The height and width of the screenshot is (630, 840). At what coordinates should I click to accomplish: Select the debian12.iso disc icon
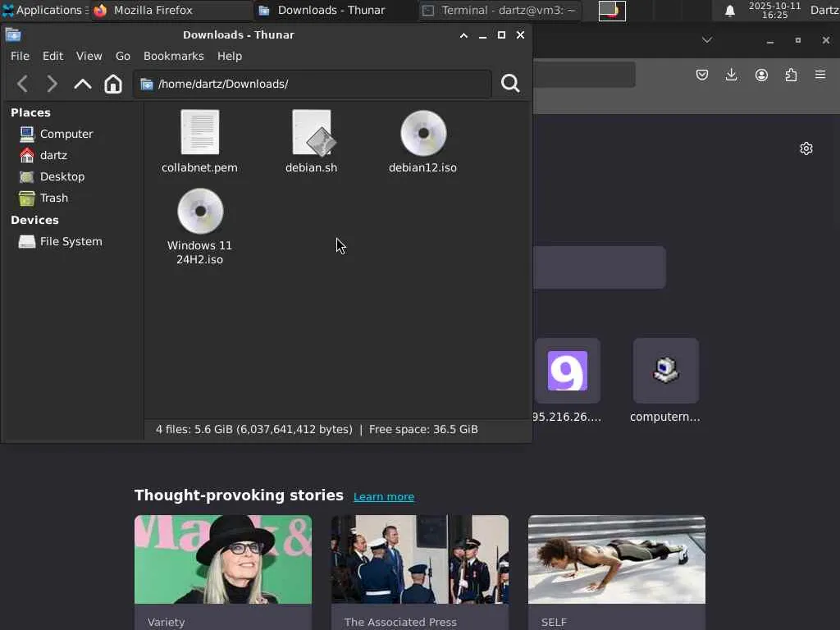(423, 133)
